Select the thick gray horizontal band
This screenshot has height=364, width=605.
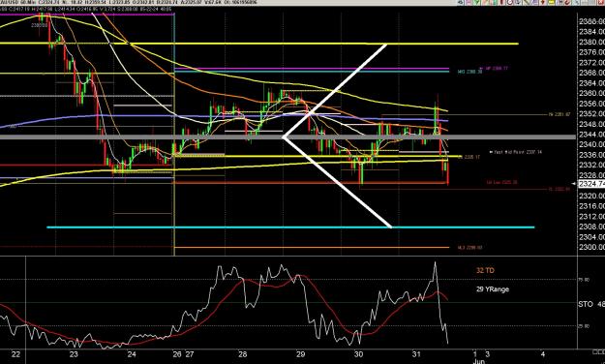tap(287, 137)
